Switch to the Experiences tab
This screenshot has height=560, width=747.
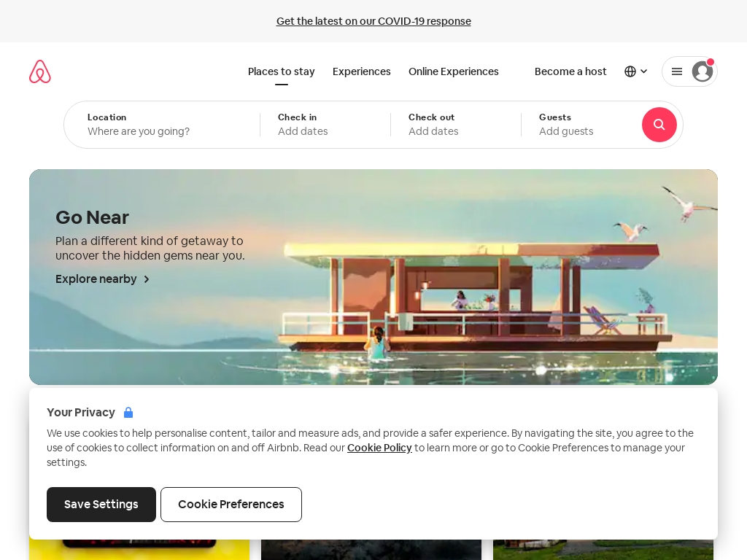click(x=362, y=71)
